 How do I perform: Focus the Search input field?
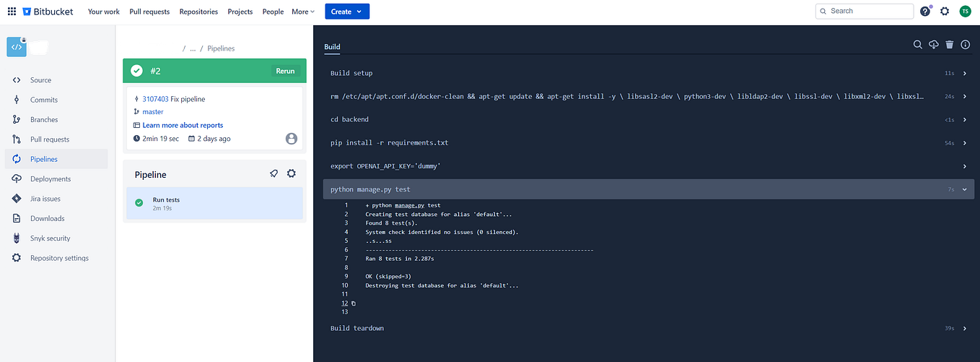(864, 11)
